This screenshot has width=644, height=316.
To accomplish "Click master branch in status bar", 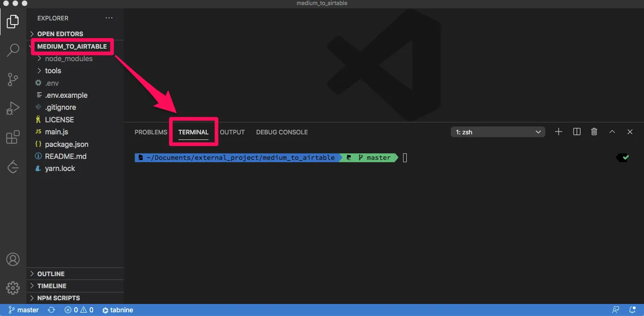I will coord(24,310).
